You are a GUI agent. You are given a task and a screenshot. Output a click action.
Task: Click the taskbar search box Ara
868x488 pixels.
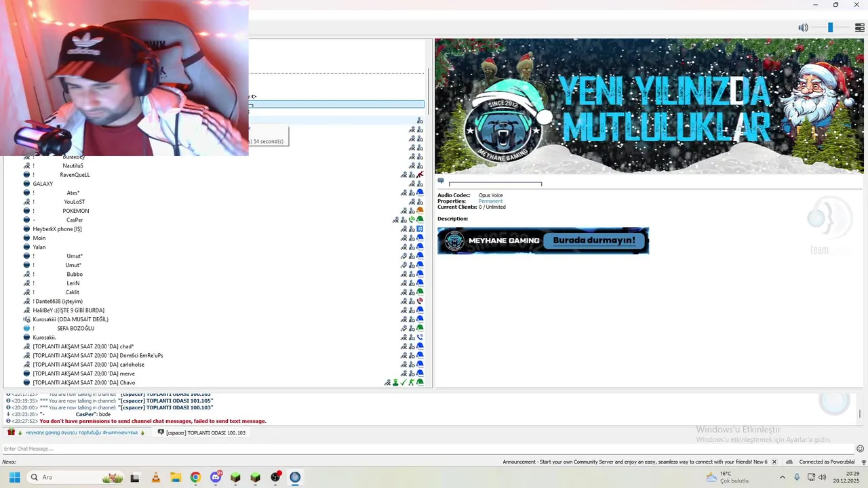(x=76, y=477)
